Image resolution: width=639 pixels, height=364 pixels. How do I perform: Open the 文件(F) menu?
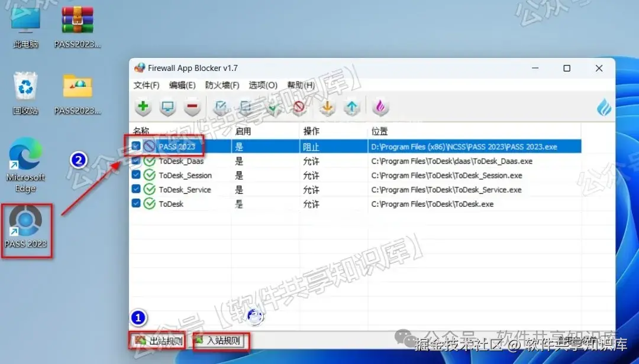pyautogui.click(x=146, y=86)
